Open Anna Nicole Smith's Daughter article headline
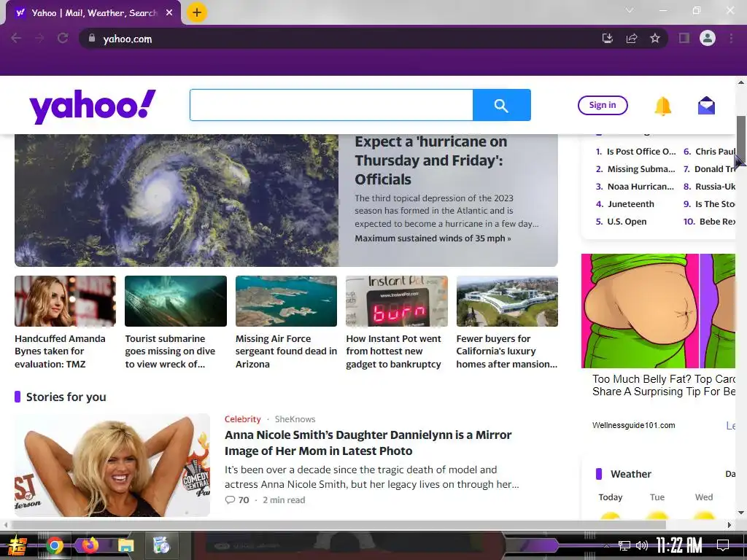Image resolution: width=747 pixels, height=560 pixels. 368,443
